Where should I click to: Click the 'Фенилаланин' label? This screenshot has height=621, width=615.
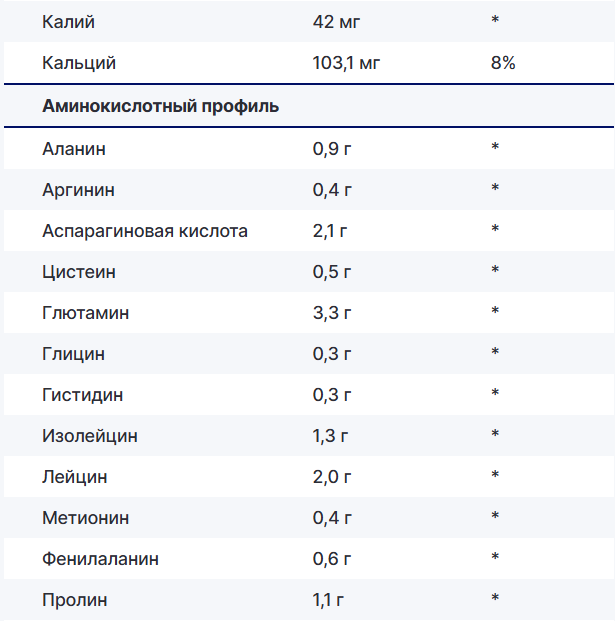pyautogui.click(x=100, y=559)
